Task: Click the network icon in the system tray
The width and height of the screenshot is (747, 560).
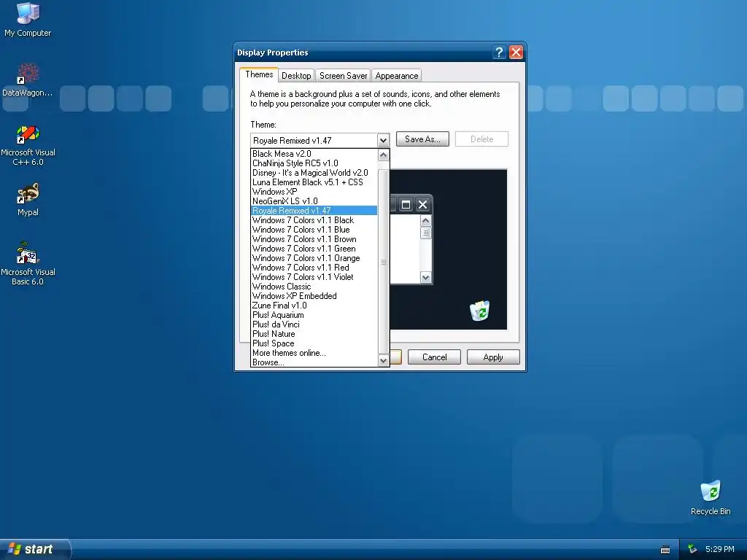Action: click(x=692, y=549)
